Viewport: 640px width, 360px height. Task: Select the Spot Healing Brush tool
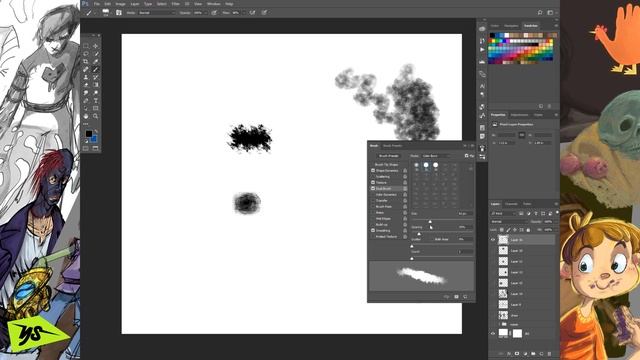86,69
